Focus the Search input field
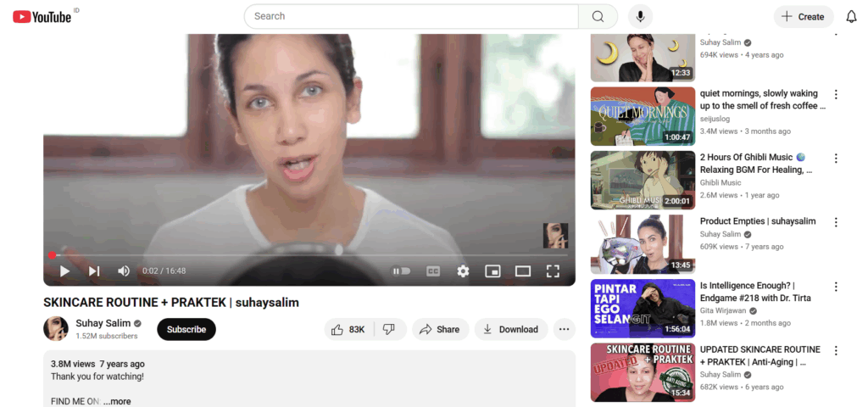The width and height of the screenshot is (868, 407). point(411,17)
